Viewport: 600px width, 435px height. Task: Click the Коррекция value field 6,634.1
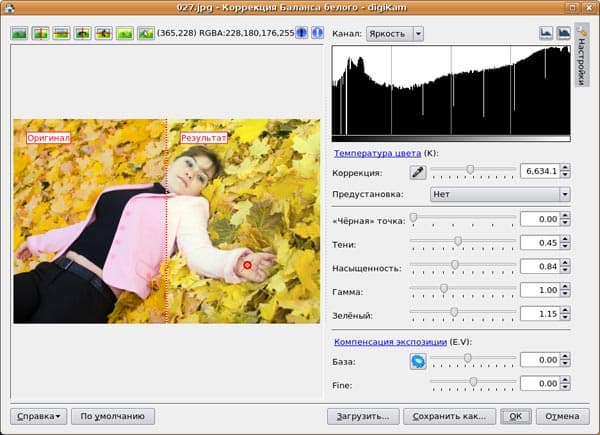(x=540, y=171)
